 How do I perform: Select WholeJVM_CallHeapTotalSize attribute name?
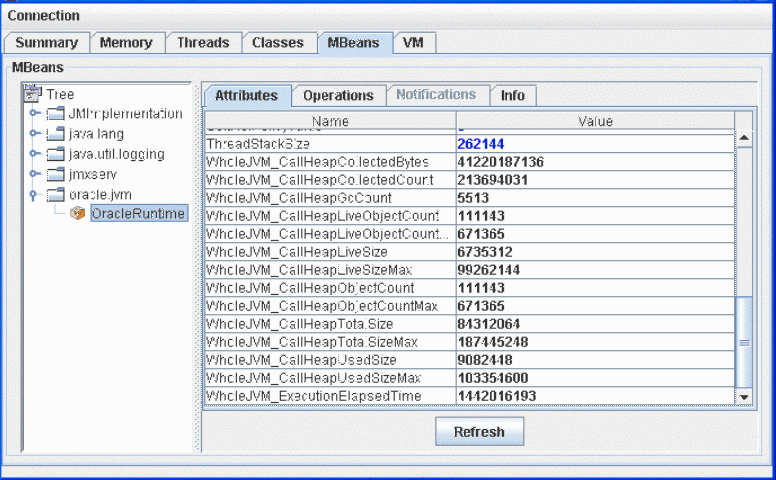299,324
